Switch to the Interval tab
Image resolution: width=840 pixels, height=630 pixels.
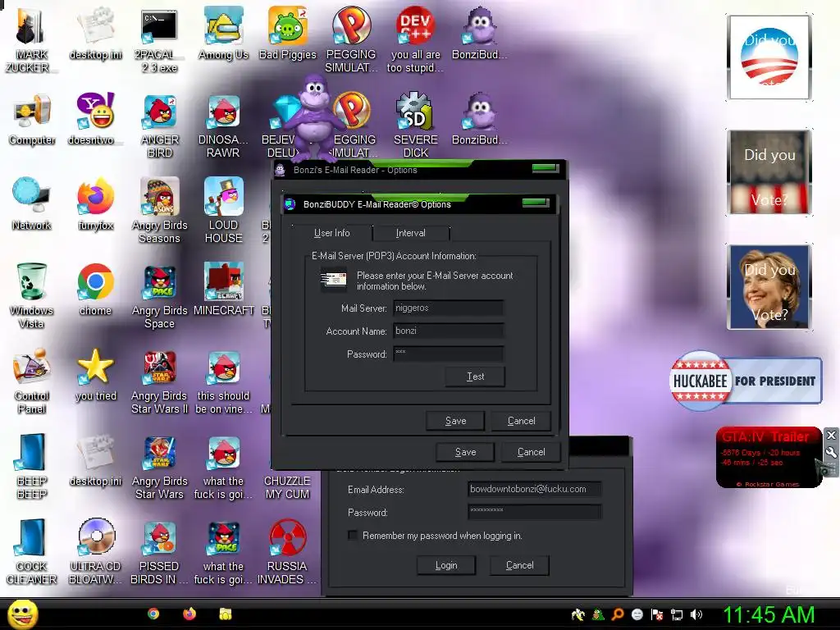tap(410, 233)
